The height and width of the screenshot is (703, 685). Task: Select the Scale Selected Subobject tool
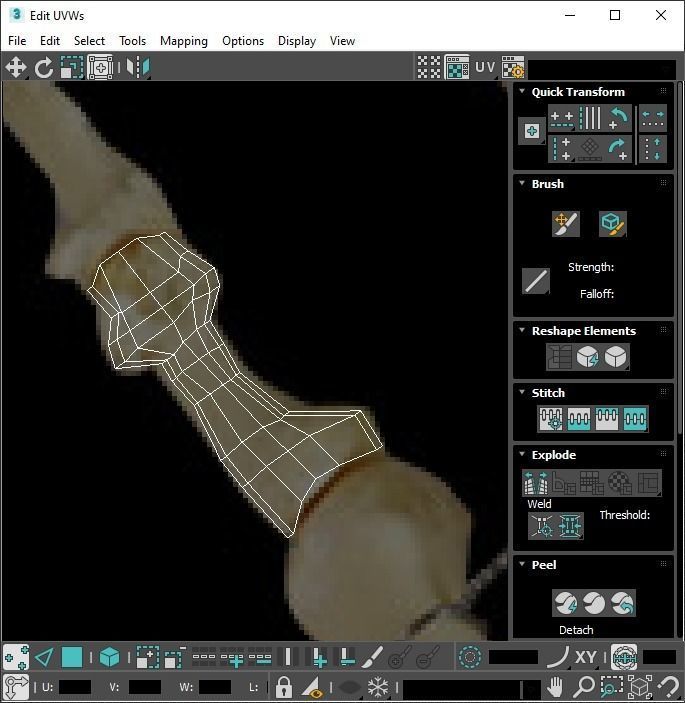pos(72,67)
